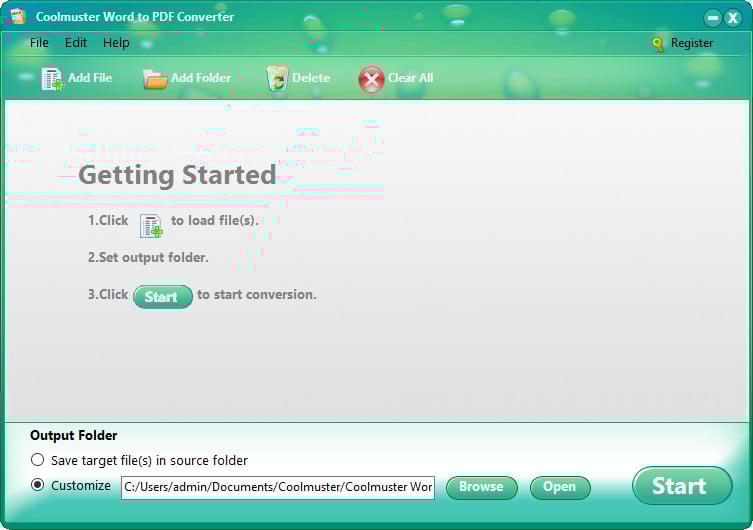Click the Clear All label
This screenshot has width=753, height=530.
coord(410,78)
